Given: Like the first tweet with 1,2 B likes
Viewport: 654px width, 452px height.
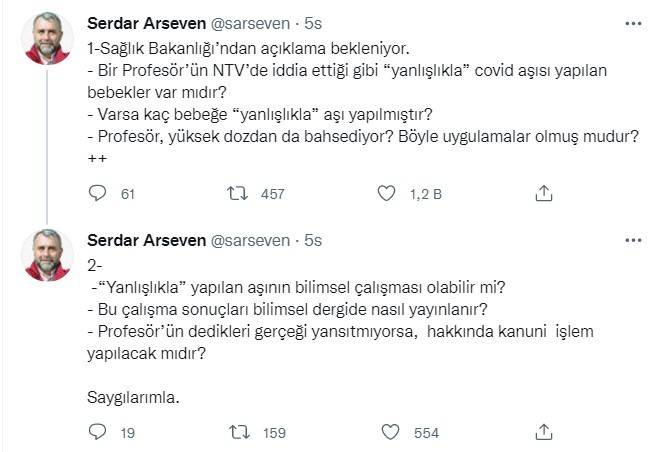Looking at the screenshot, I should pos(386,194).
